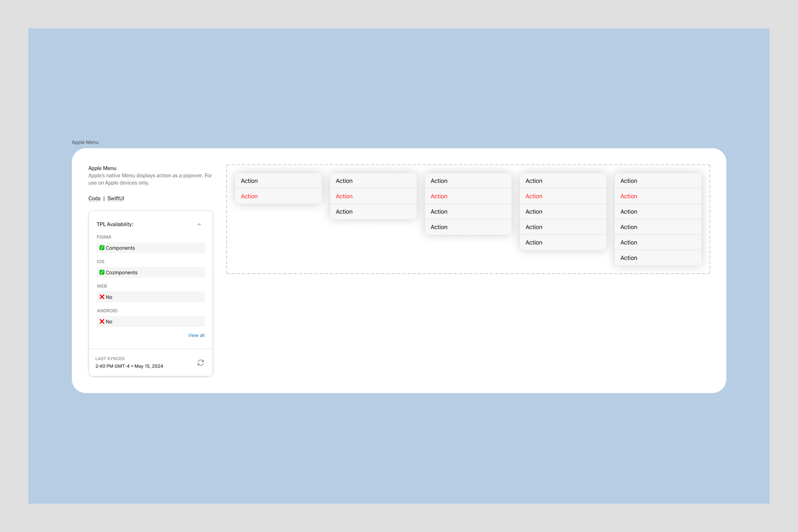Open the SwiftUI link
The width and height of the screenshot is (798, 532).
coord(116,198)
